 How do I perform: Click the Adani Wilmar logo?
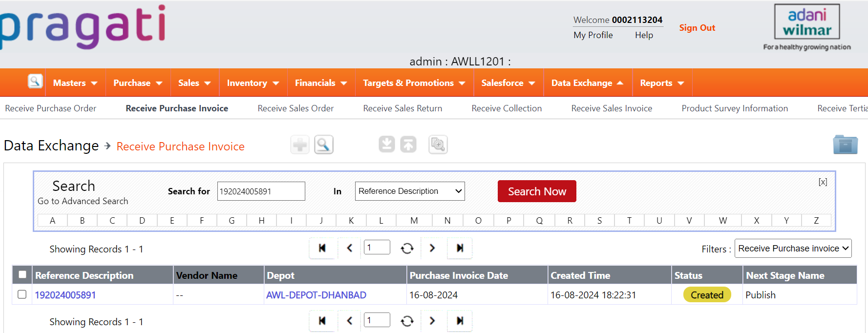(x=807, y=27)
